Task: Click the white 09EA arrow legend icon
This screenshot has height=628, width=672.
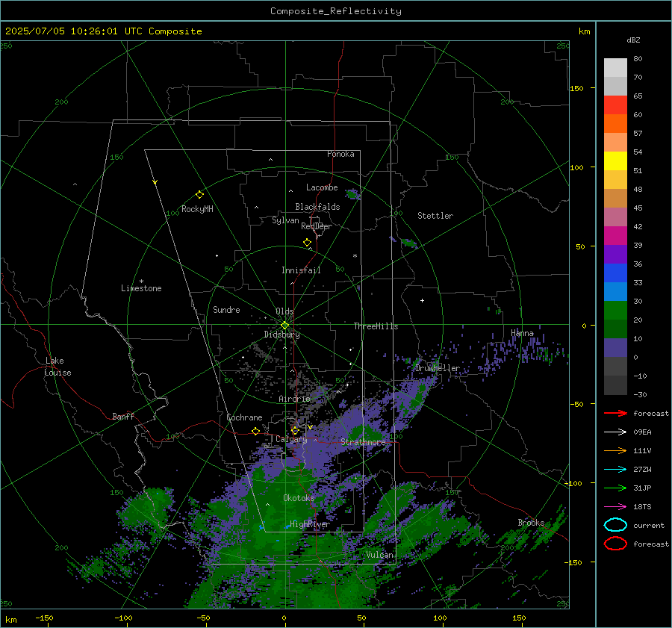Action: pyautogui.click(x=615, y=432)
